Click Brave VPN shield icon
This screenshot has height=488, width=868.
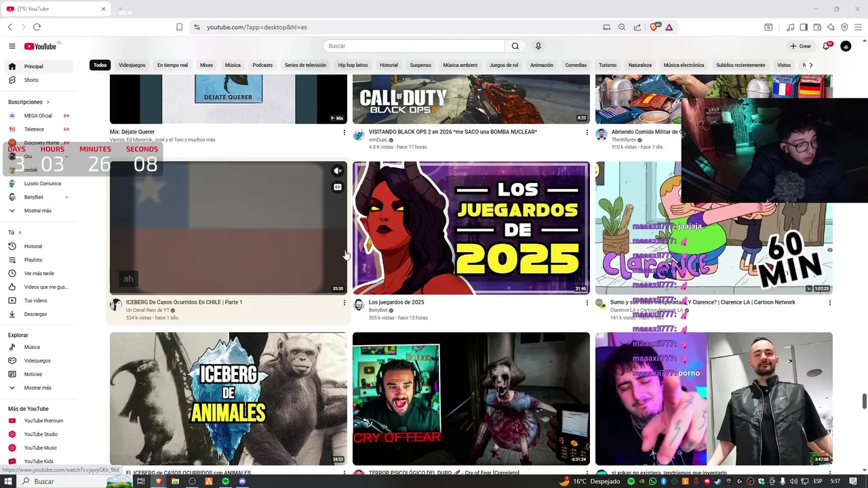[844, 27]
